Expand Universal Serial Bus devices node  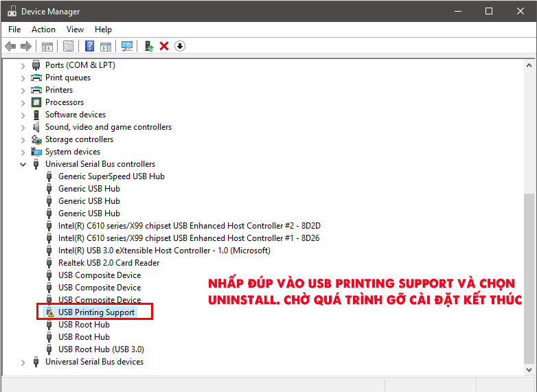[23, 362]
